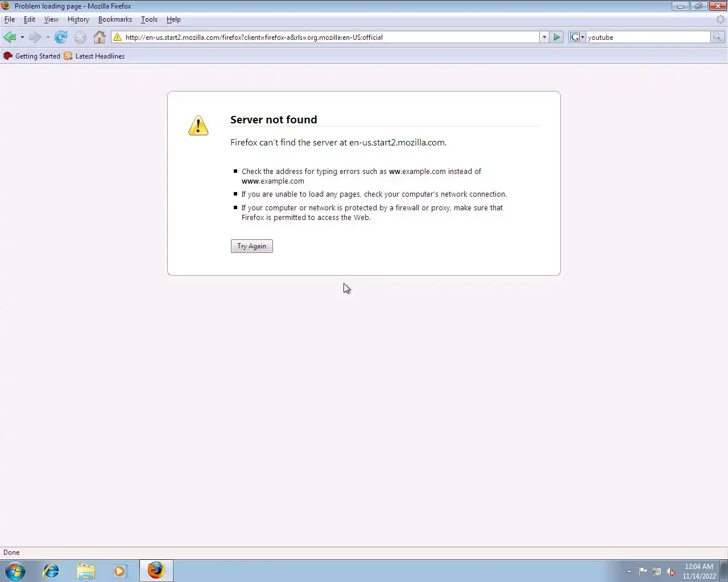Click the magnifier Search button
Viewport: 728px width, 582px height.
[718, 38]
